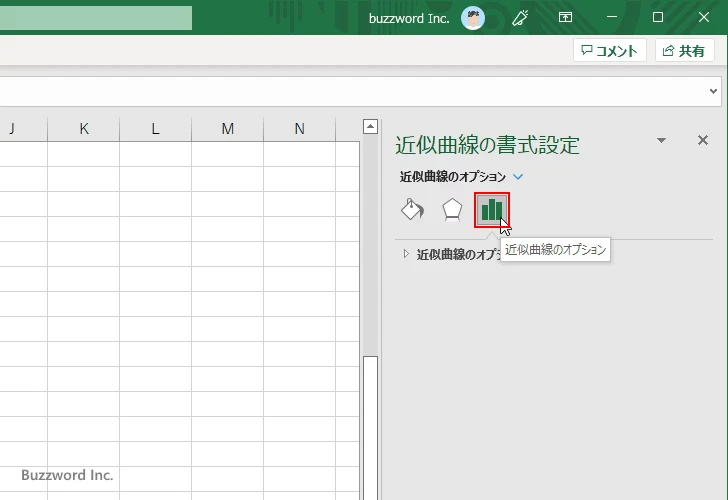The image size is (728, 500).
Task: Select column J header
Action: pos(23,129)
